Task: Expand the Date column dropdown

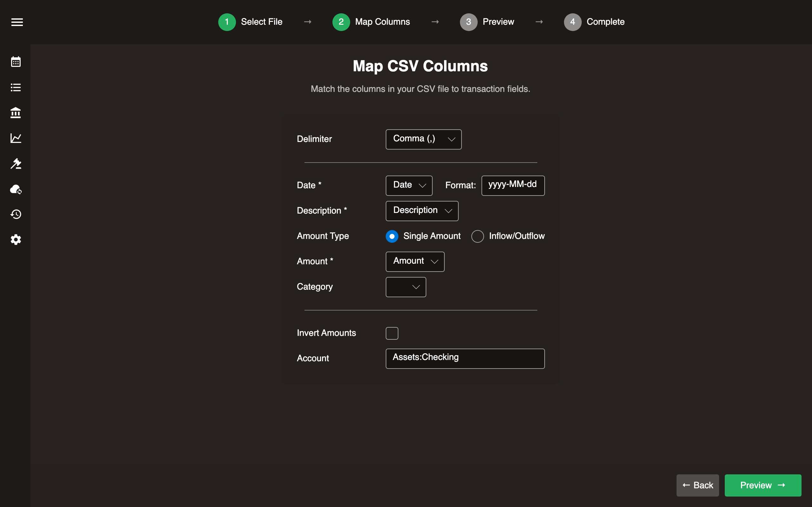Action: click(409, 185)
